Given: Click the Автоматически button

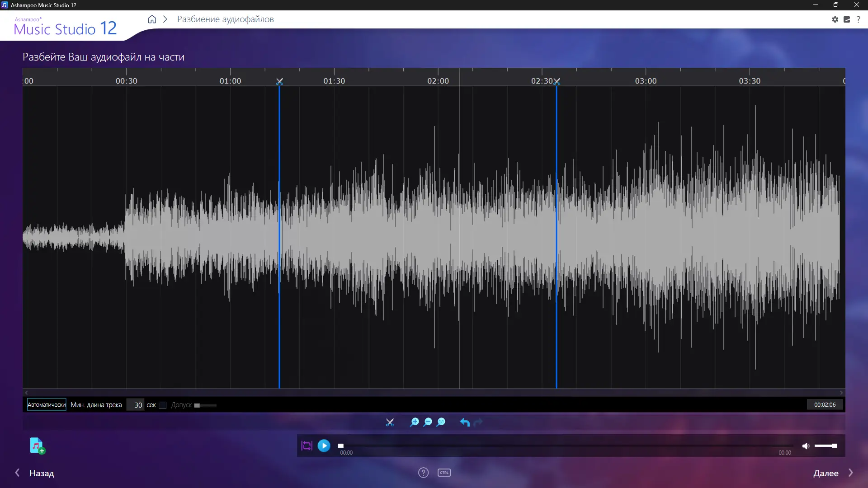Looking at the screenshot, I should point(47,405).
